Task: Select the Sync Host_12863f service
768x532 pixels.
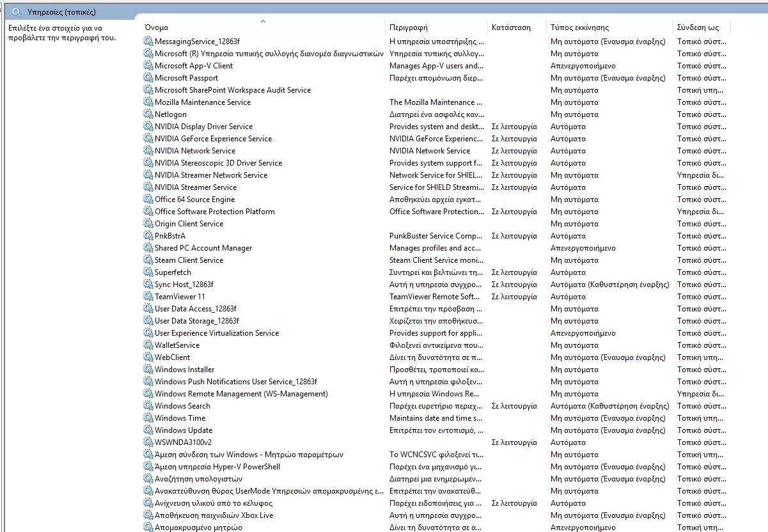Action: tap(436, 285)
